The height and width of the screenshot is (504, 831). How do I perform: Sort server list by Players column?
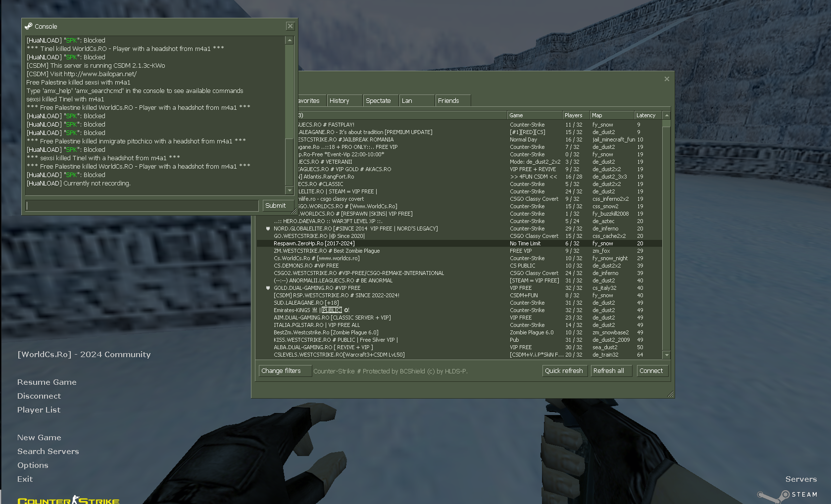[575, 115]
